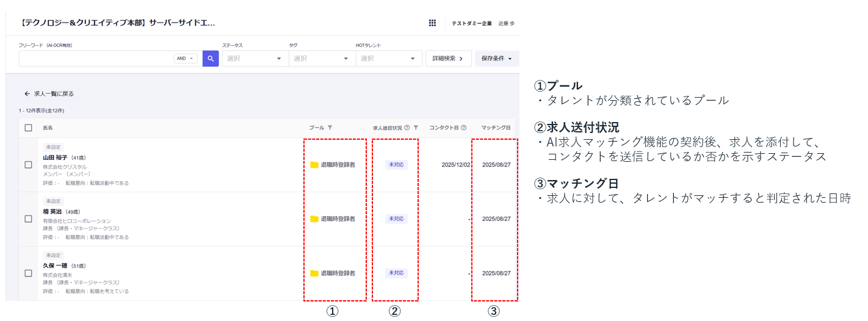Toggle the select-all checkbox in table header
The height and width of the screenshot is (321, 868).
coord(28,128)
